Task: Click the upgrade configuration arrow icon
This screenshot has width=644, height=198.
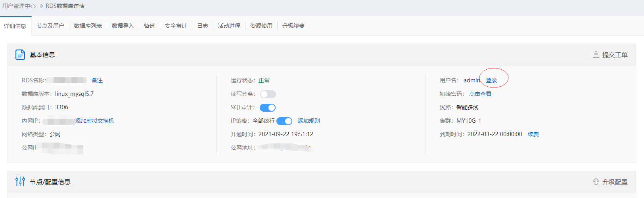Action: click(x=596, y=182)
